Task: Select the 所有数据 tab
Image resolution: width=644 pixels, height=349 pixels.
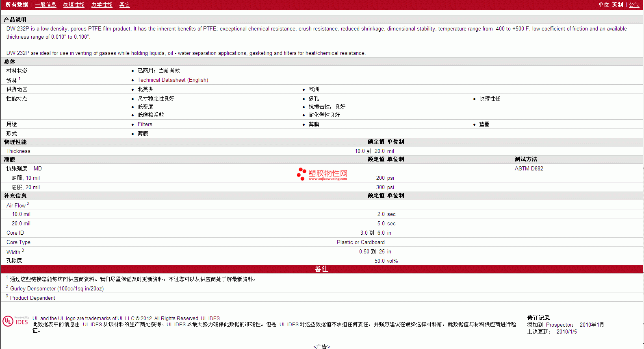Action: pyautogui.click(x=17, y=5)
